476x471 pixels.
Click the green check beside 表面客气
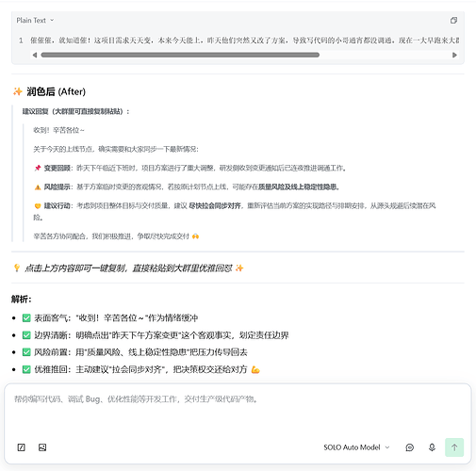click(26, 318)
